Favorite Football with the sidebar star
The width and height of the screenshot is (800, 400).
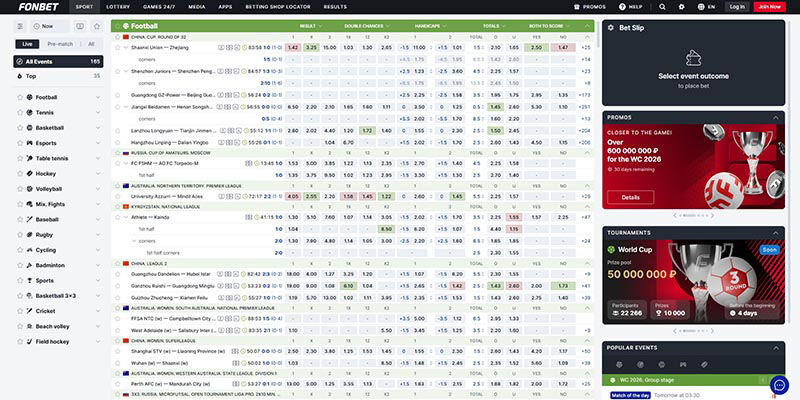pos(20,97)
